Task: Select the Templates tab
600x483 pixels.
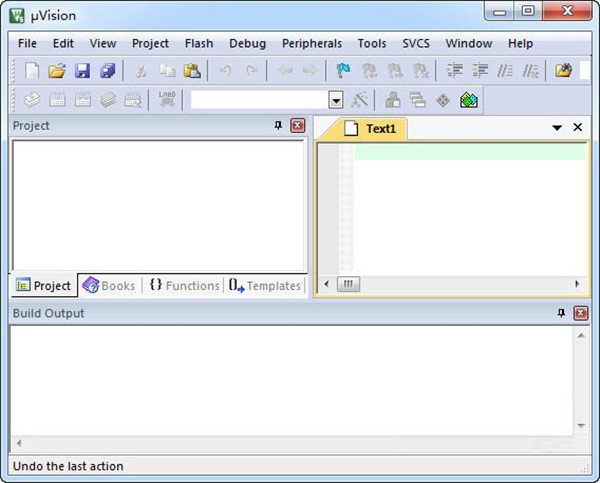Action: tap(264, 285)
